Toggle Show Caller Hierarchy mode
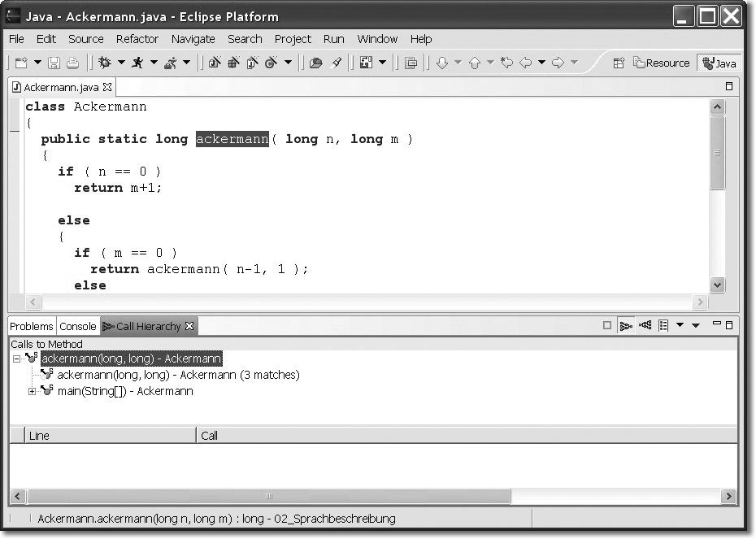Viewport: 756px width, 539px height. pyautogui.click(x=626, y=326)
